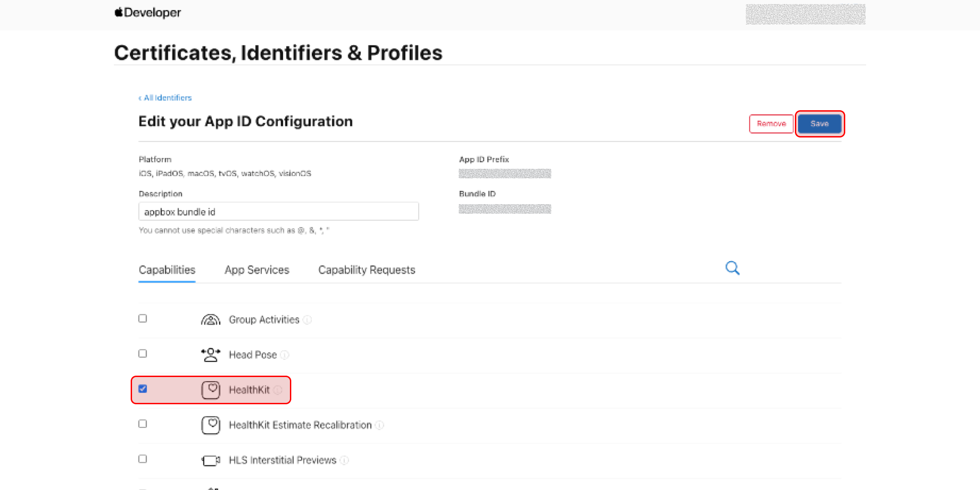This screenshot has width=980, height=490.
Task: Click the Certificates, Identifiers & Profiles heading
Action: click(278, 53)
